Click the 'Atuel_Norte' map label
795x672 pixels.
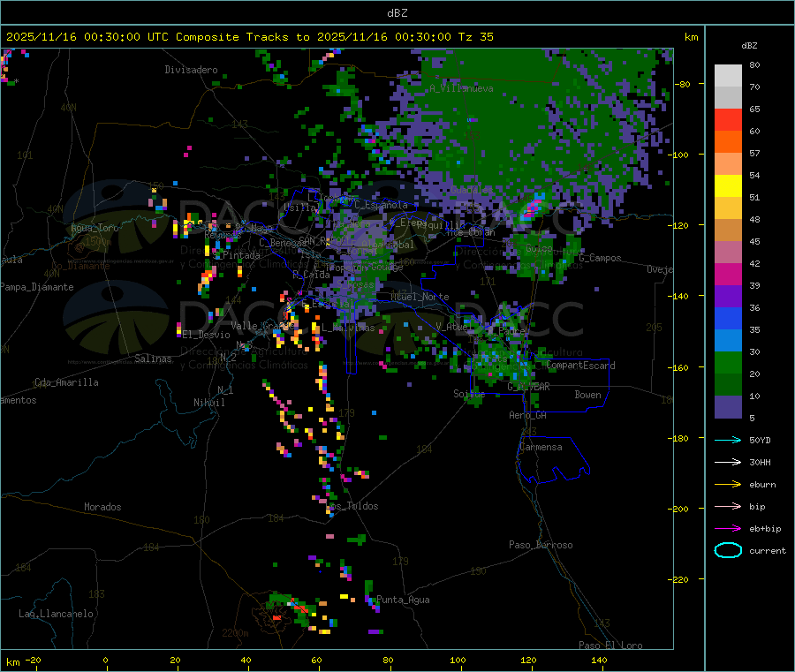[420, 297]
